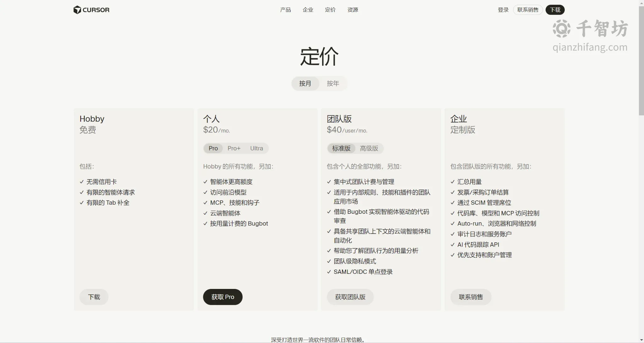The width and height of the screenshot is (644, 343).
Task: Click the 团队版 plan title
Action: pos(339,119)
